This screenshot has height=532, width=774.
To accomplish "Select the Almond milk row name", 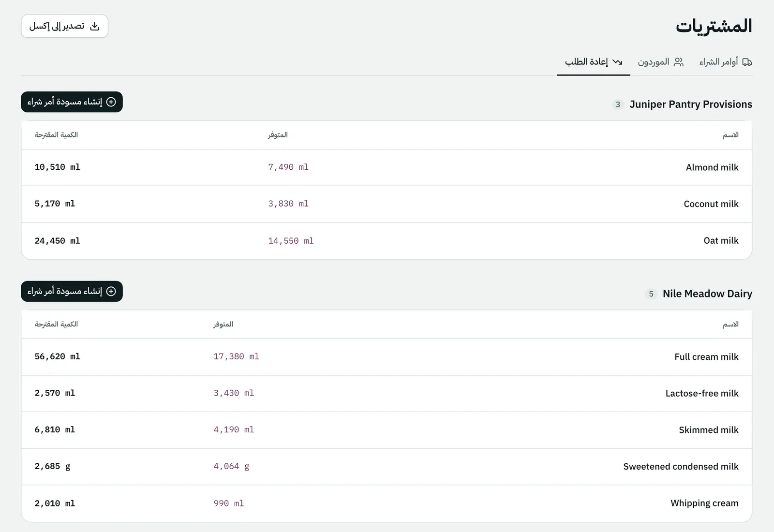I will (712, 167).
